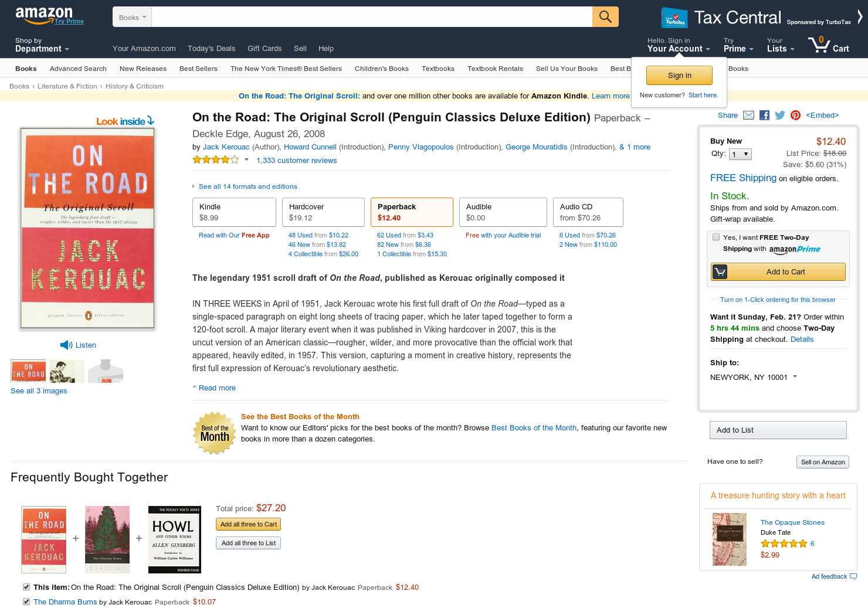Open Best Sellers in the books nav
Screen dimensions: 868x608
click(198, 69)
